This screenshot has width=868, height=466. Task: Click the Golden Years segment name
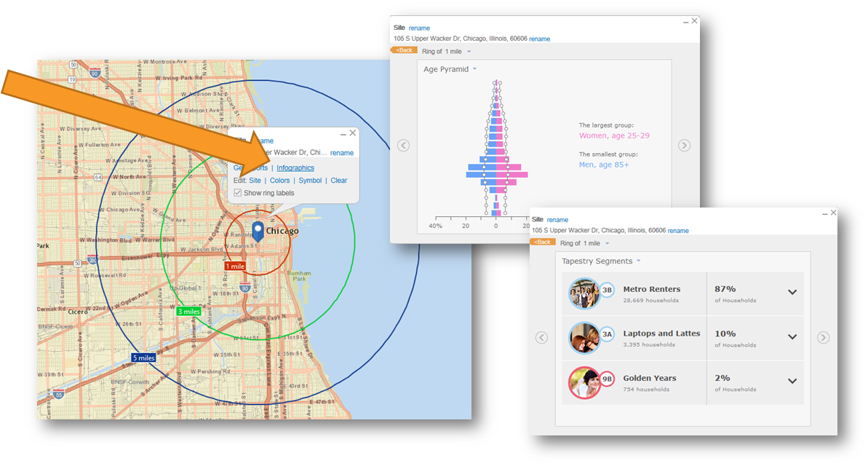coord(649,379)
